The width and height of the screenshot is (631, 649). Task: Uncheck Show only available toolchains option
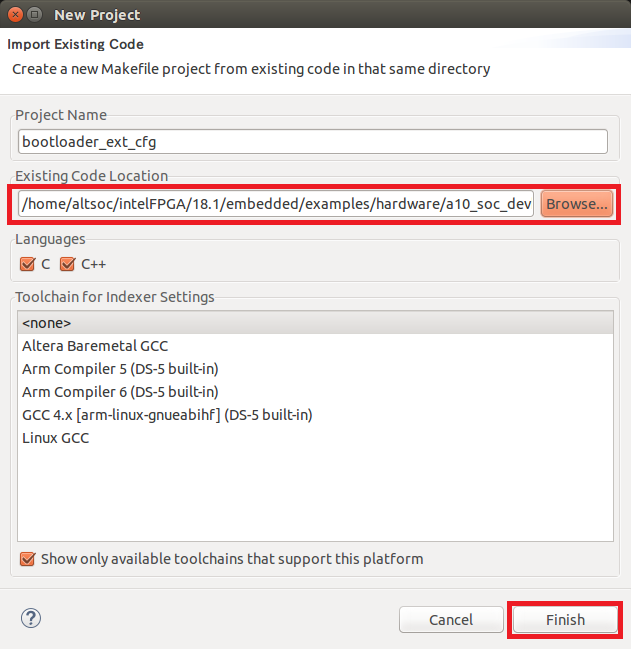point(28,559)
